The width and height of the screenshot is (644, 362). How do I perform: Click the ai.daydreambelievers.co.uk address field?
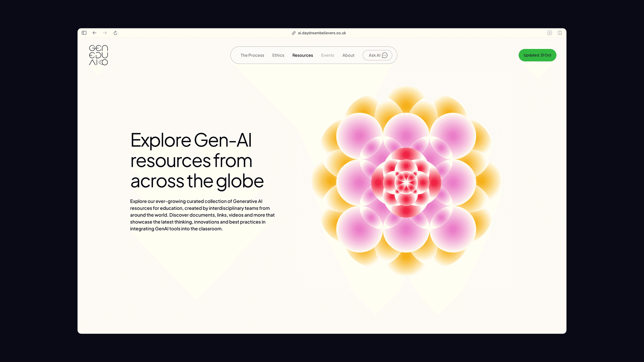click(322, 33)
